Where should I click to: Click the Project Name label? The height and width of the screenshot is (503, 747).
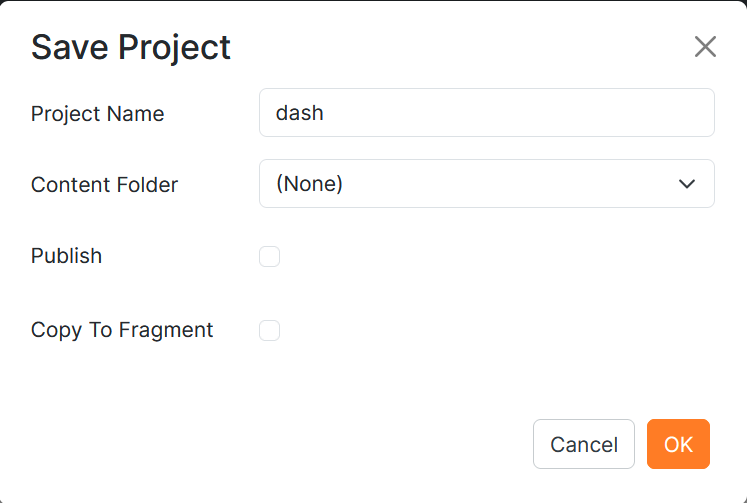point(97,114)
